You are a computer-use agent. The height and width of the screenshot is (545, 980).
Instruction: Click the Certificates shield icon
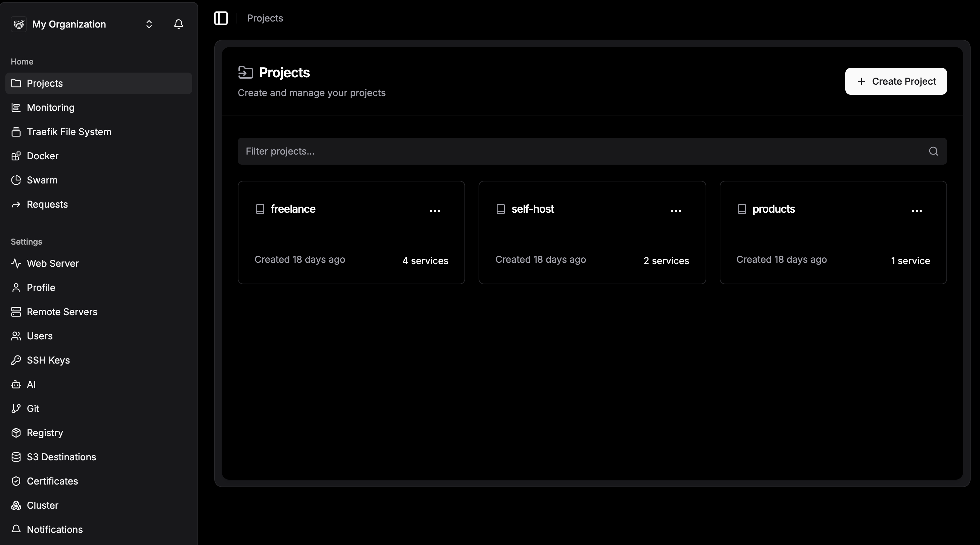pyautogui.click(x=16, y=481)
